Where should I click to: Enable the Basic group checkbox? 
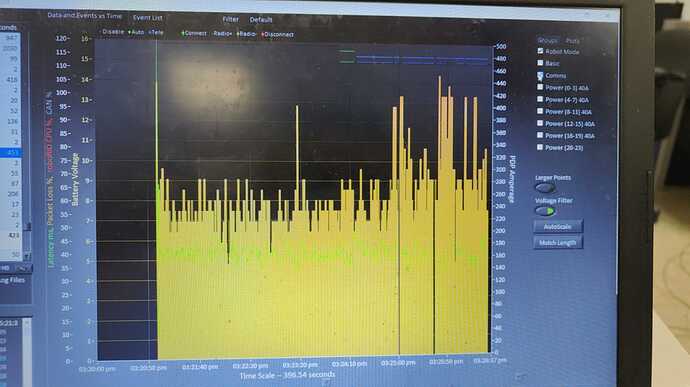pos(540,63)
